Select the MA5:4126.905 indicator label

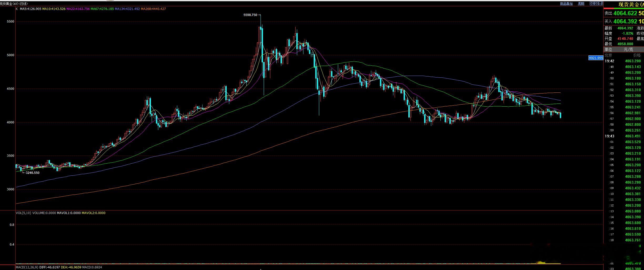pyautogui.click(x=31, y=9)
